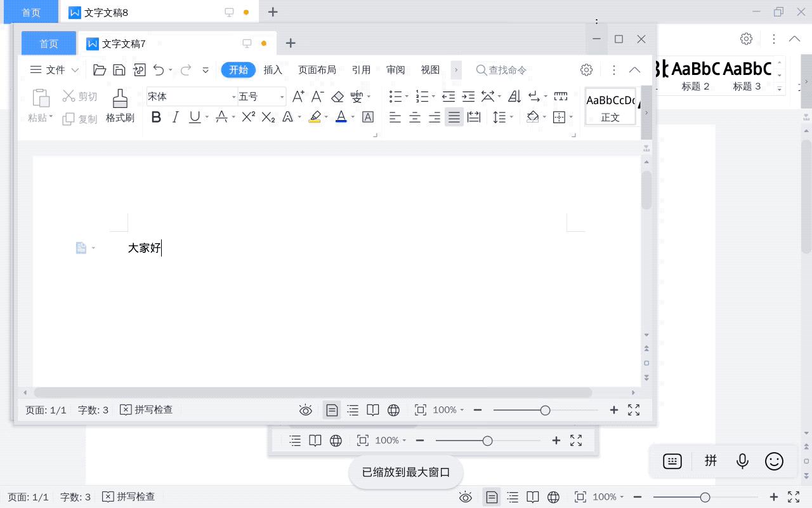The image size is (812, 508).
Task: Apply subscript formatting
Action: click(268, 117)
